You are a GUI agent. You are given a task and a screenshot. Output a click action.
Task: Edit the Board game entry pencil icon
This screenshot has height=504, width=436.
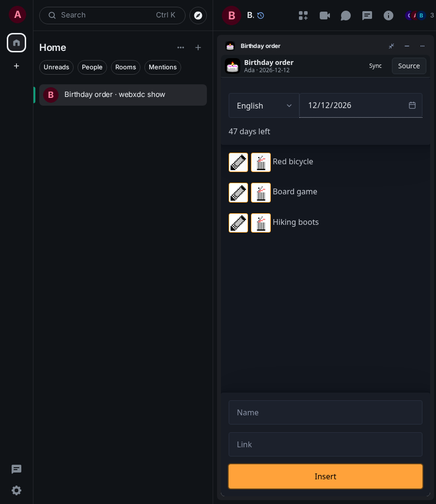238,192
